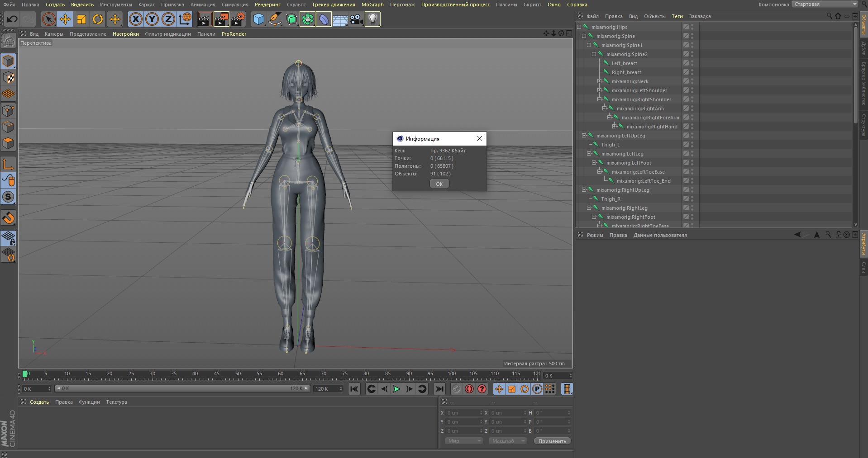
Task: Collapse mixamorig:LeftUpLeg node
Action: [584, 135]
